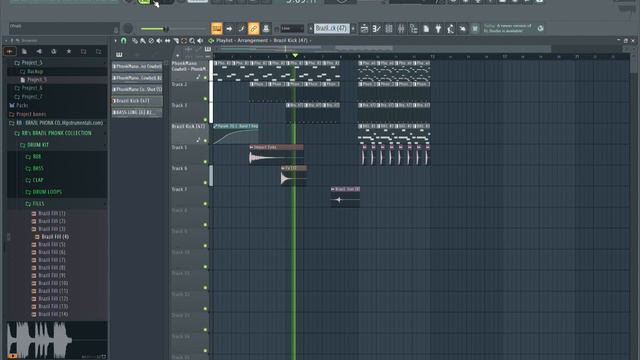This screenshot has height=360, width=640.
Task: Click the project file icon in toolbar
Action: click(426, 29)
